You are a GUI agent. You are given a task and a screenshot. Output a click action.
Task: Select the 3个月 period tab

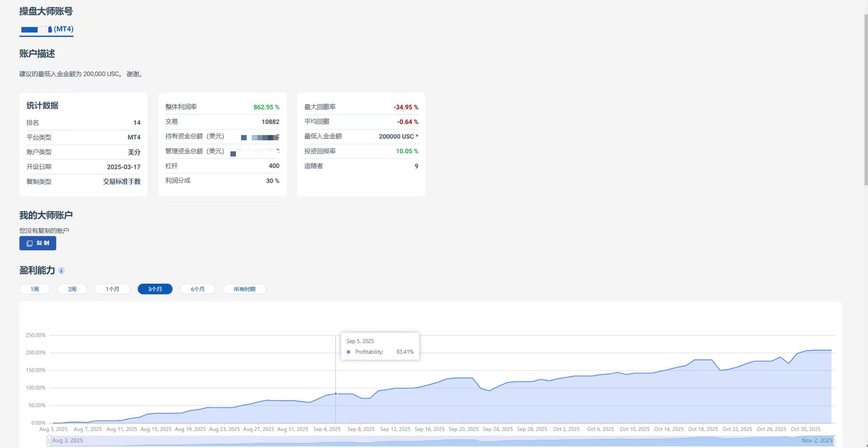(x=155, y=289)
